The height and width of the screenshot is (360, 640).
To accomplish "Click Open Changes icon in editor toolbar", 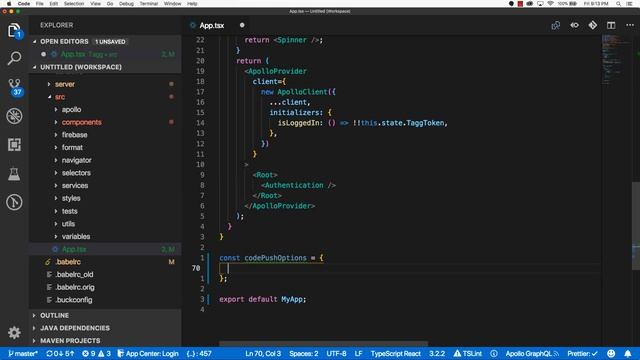I will [556, 25].
